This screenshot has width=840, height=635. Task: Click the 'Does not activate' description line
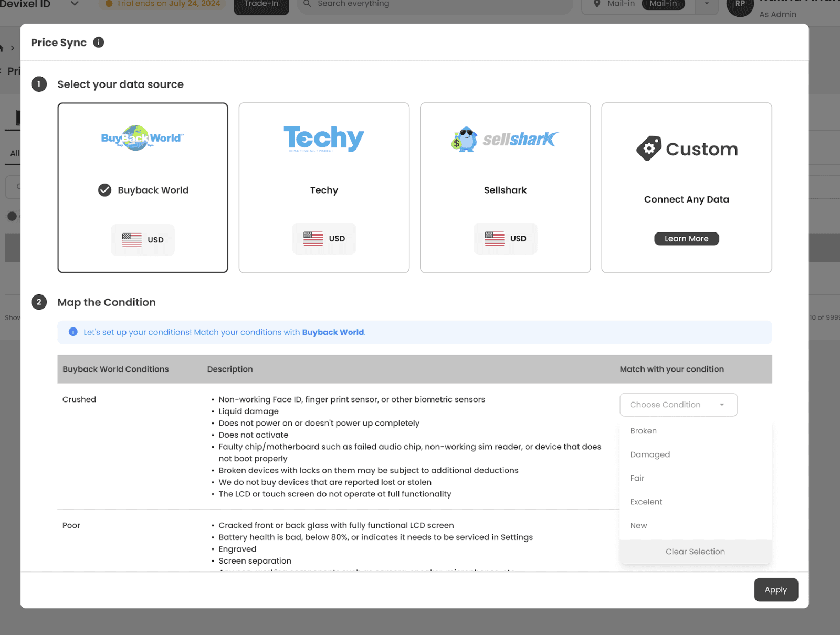pyautogui.click(x=254, y=435)
